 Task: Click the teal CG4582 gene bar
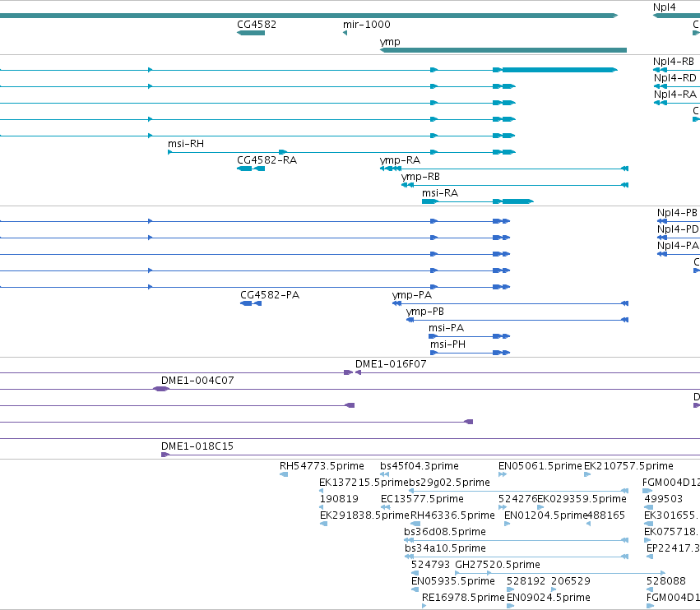[251, 33]
